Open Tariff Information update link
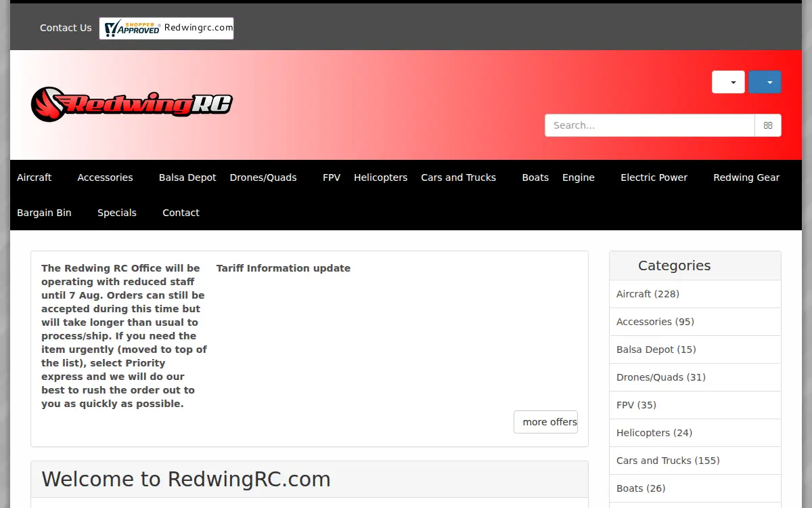The width and height of the screenshot is (812, 508). 284,268
